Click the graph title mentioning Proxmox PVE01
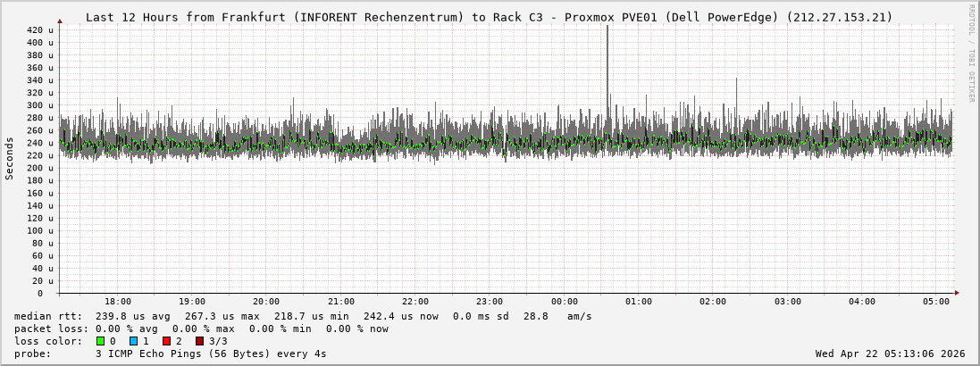 (489, 17)
